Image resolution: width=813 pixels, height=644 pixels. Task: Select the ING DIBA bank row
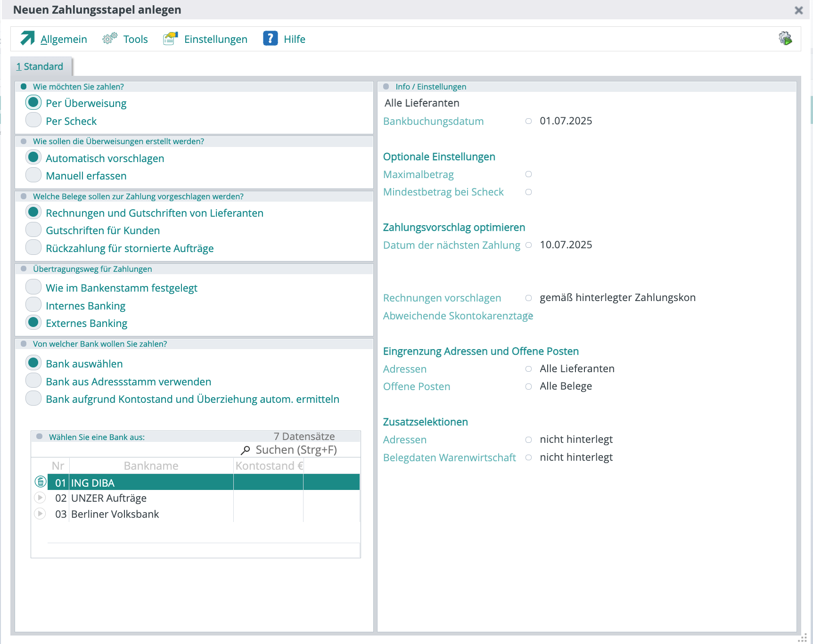(x=204, y=482)
